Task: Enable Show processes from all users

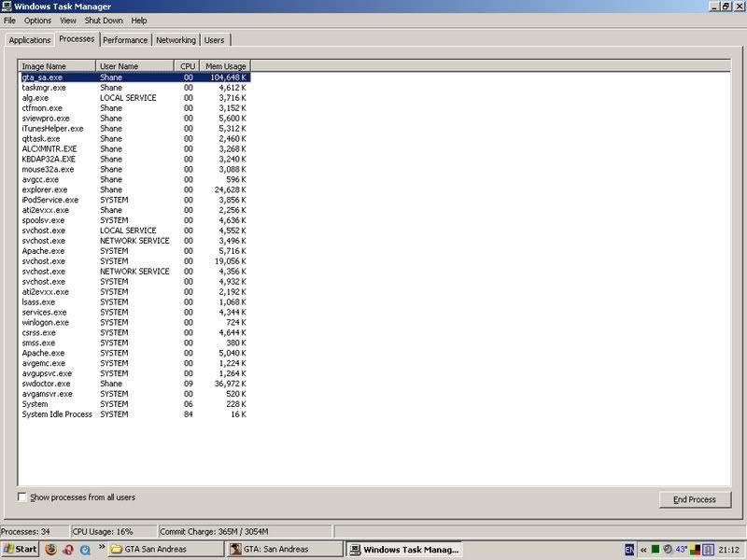Action: (x=23, y=497)
